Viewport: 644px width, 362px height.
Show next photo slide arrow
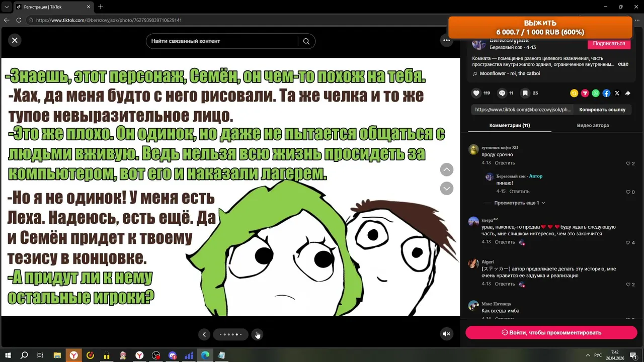point(257,334)
